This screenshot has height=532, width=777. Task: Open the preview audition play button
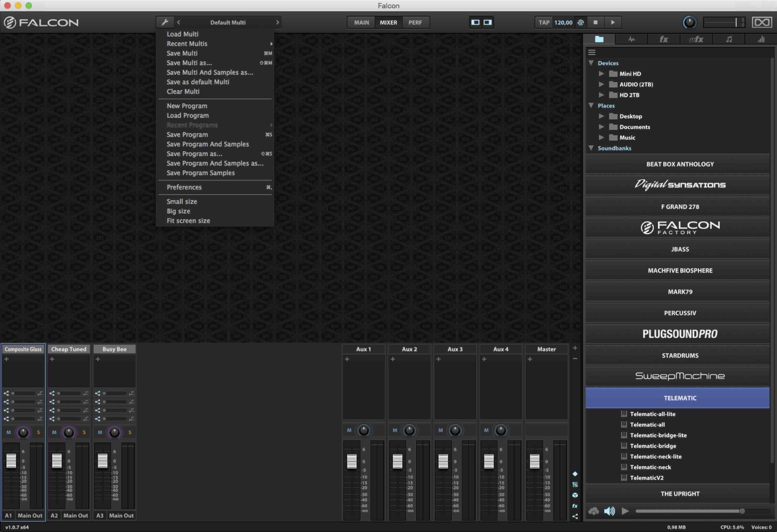coord(625,511)
